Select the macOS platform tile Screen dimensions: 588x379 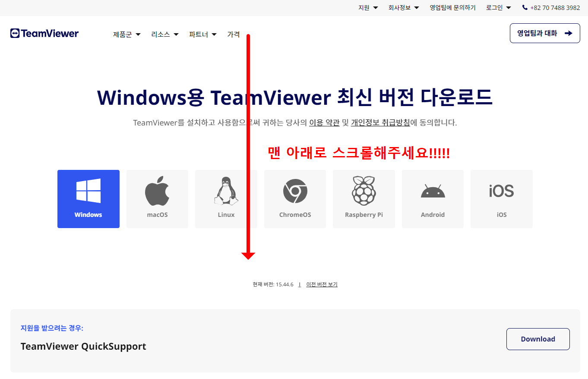coord(157,199)
